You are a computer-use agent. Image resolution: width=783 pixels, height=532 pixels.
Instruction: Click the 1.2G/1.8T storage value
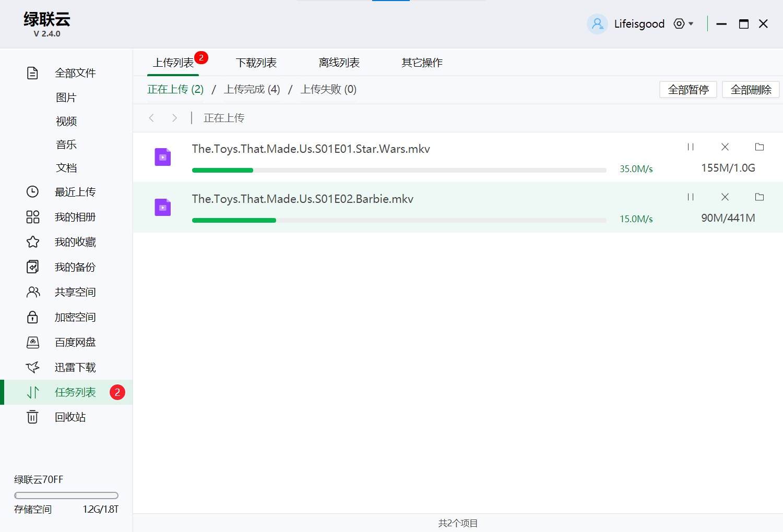101,509
